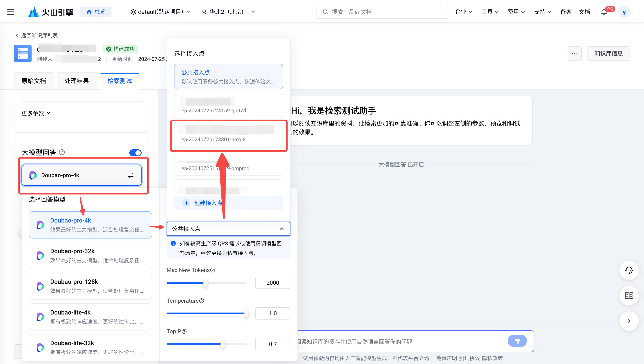The height and width of the screenshot is (364, 644).
Task: Select endpoint ep-20240725173801-hnxq8
Action: (228, 134)
